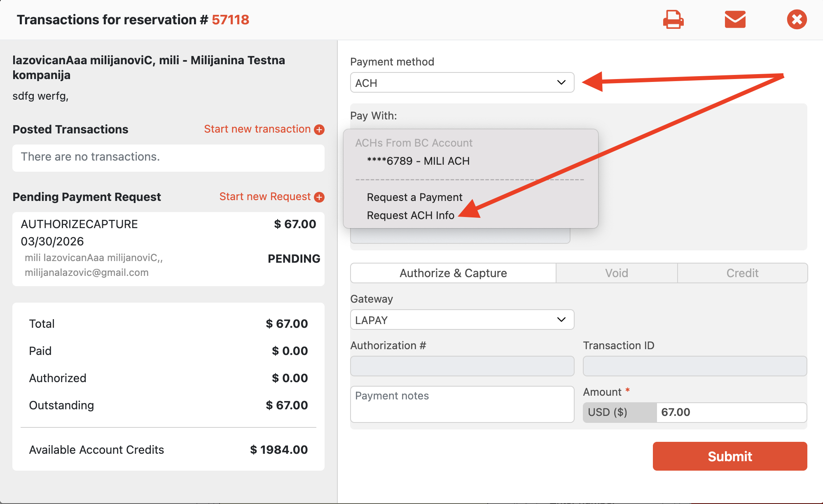Select the Void tab
823x504 pixels.
616,273
